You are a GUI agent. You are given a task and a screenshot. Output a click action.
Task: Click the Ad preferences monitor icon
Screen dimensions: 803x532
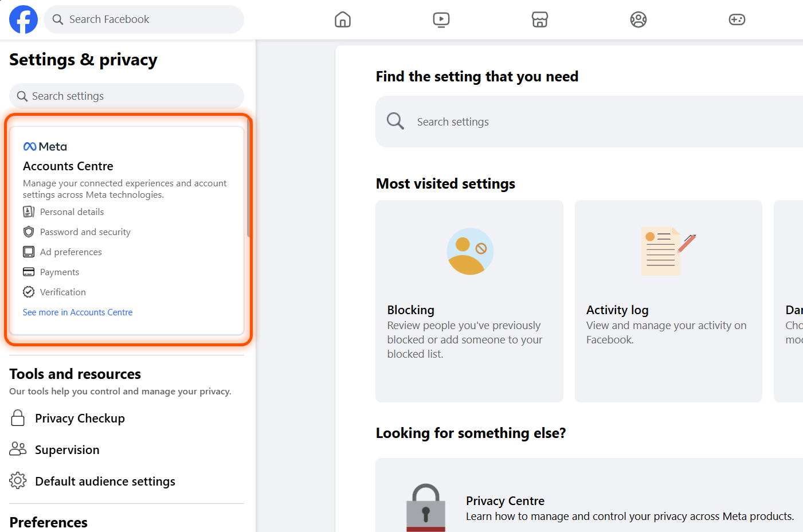click(x=29, y=252)
